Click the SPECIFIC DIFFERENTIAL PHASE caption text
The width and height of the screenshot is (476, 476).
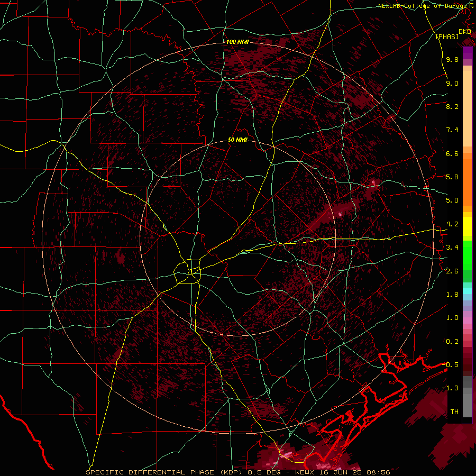pos(151,472)
